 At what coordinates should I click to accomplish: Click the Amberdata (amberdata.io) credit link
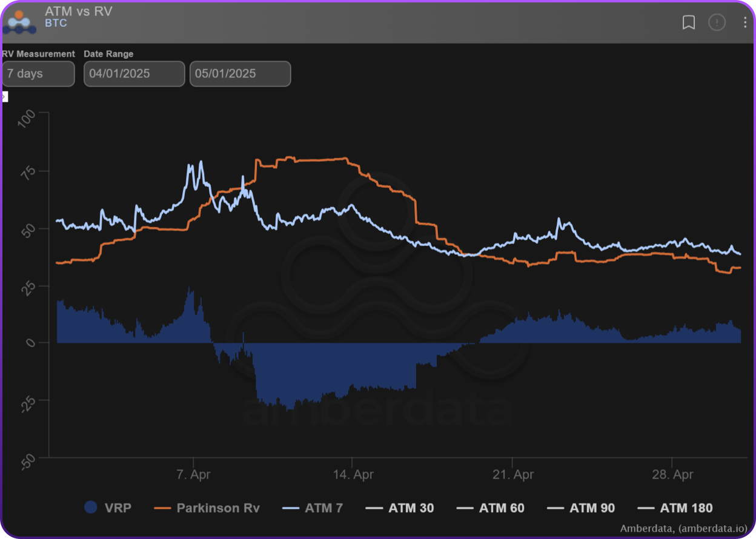(683, 528)
